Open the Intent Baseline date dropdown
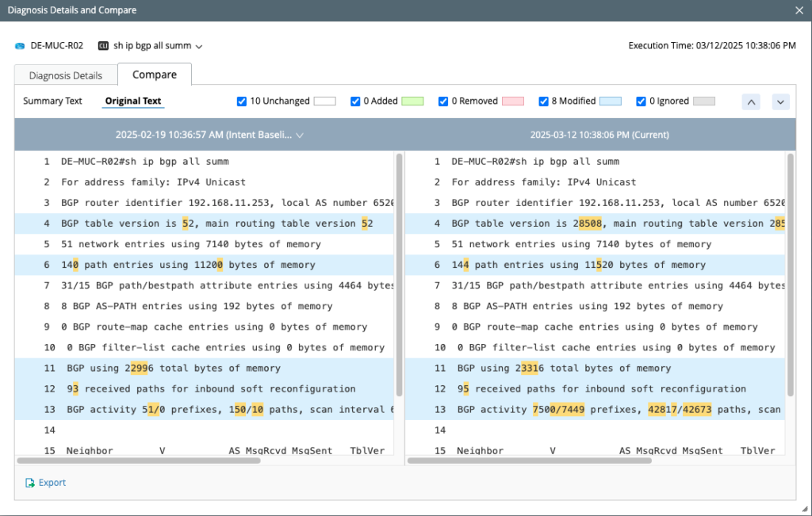This screenshot has width=812, height=516. point(300,135)
